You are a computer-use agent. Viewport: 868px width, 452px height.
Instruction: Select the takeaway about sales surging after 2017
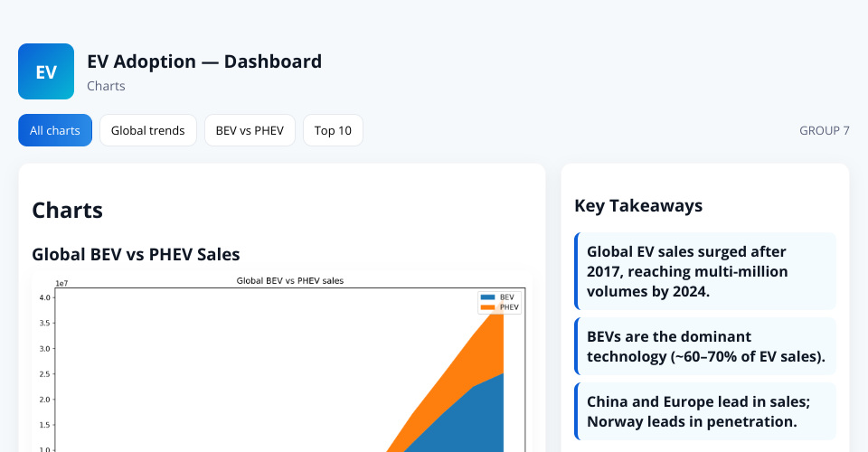pyautogui.click(x=705, y=271)
